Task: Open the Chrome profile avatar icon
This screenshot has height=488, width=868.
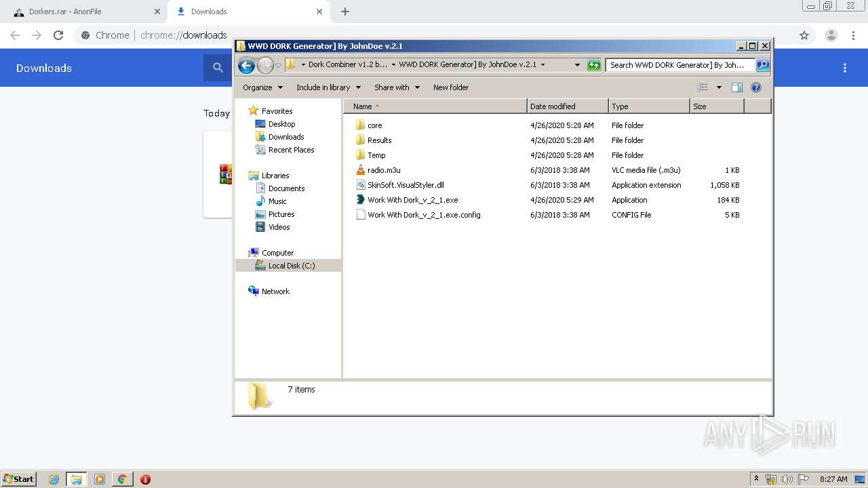Action: pos(831,35)
